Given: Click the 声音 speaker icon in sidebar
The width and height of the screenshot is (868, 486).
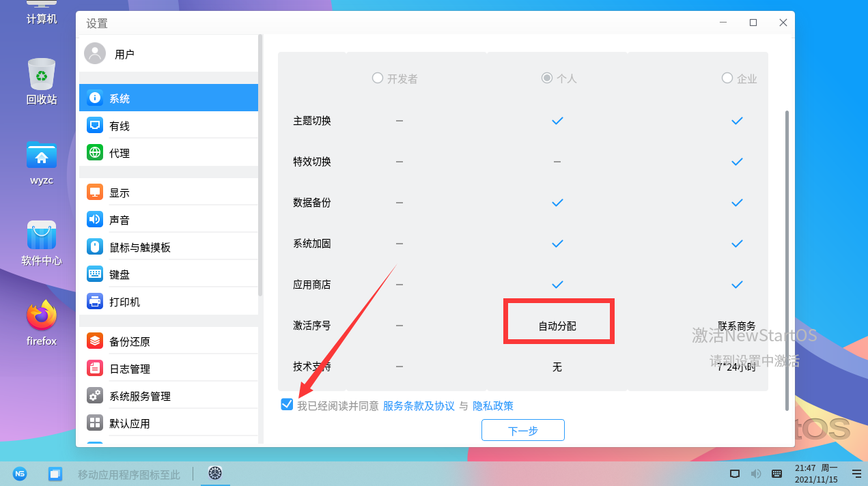Looking at the screenshot, I should pos(95,220).
